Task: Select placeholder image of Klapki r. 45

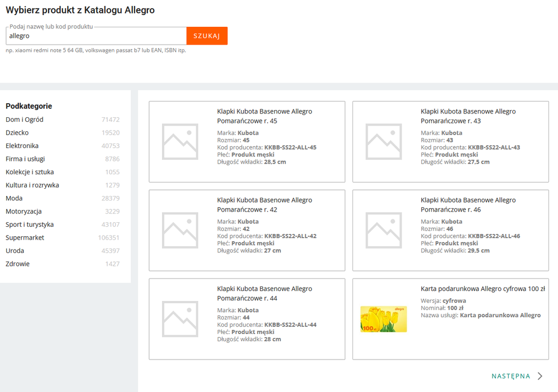Action: point(180,141)
